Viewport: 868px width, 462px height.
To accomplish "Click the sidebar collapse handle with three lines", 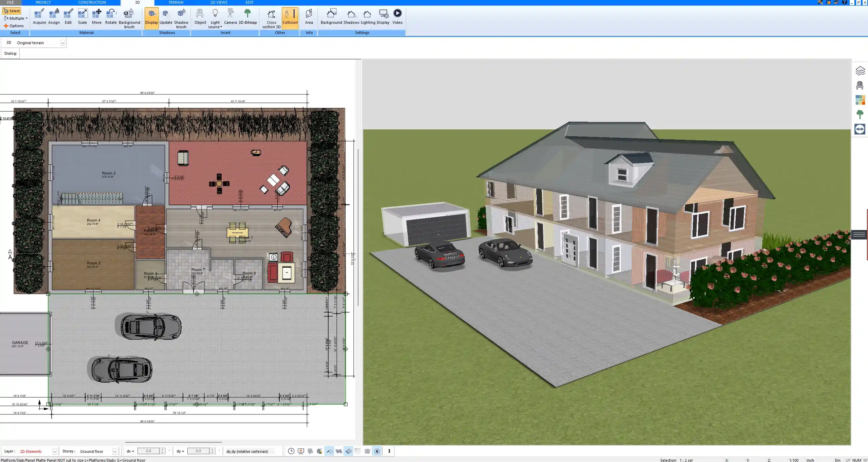I will tap(859, 235).
